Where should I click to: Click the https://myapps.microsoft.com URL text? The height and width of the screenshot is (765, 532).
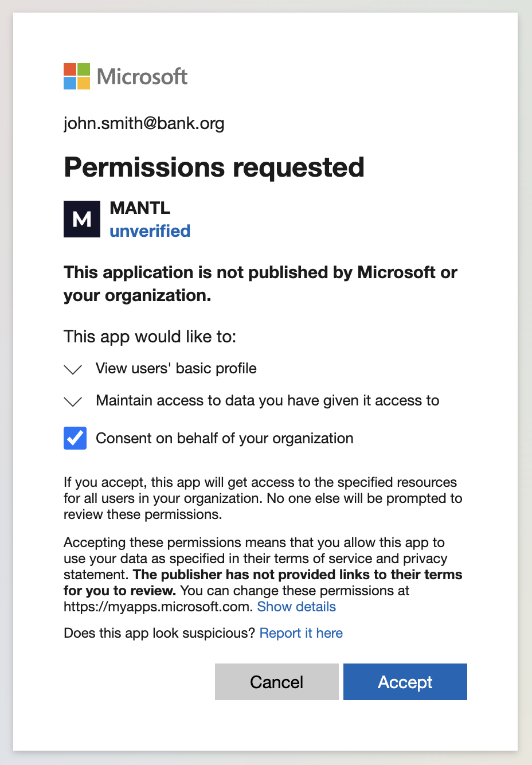[x=157, y=607]
